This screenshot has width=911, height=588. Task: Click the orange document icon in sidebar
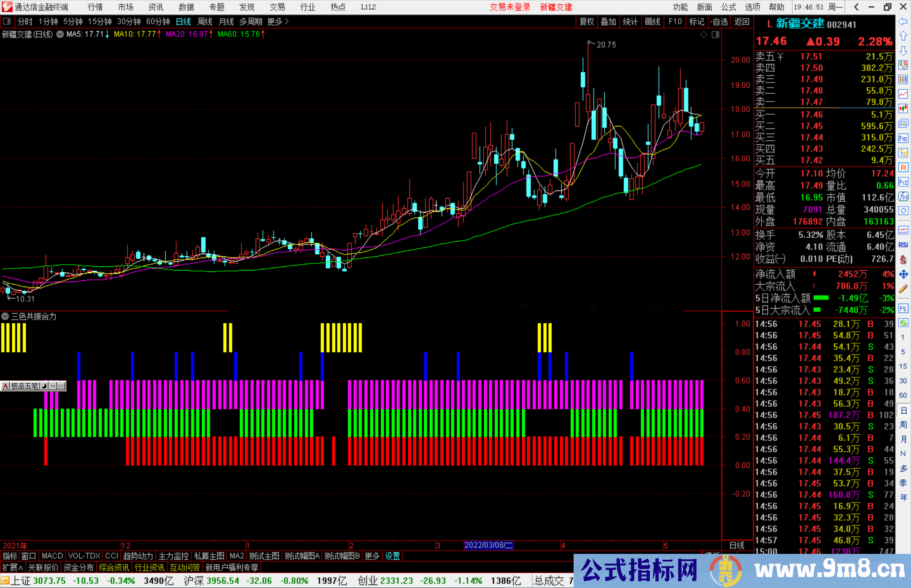pyautogui.click(x=903, y=167)
